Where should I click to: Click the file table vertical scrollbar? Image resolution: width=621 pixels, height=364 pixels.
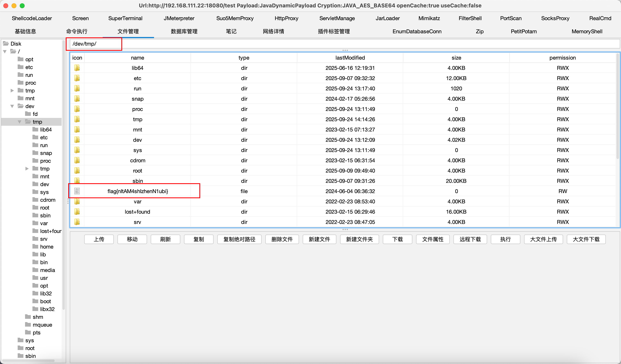click(617, 106)
